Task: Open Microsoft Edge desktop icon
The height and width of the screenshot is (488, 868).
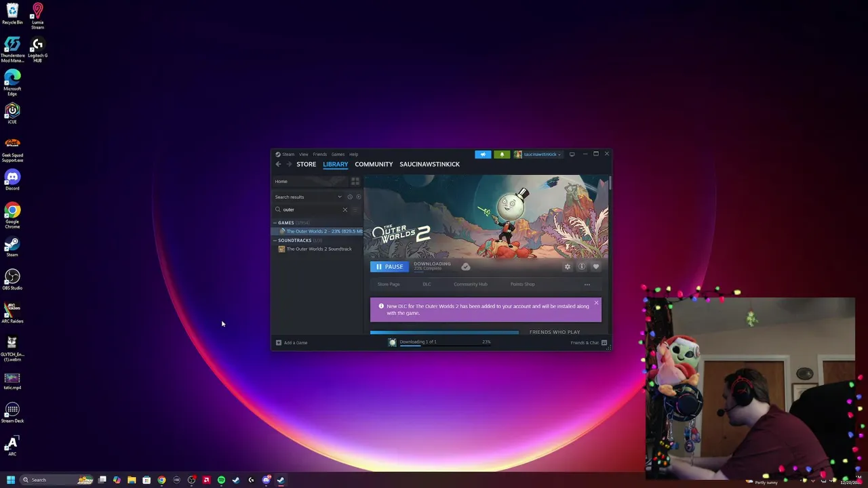Action: pyautogui.click(x=12, y=82)
